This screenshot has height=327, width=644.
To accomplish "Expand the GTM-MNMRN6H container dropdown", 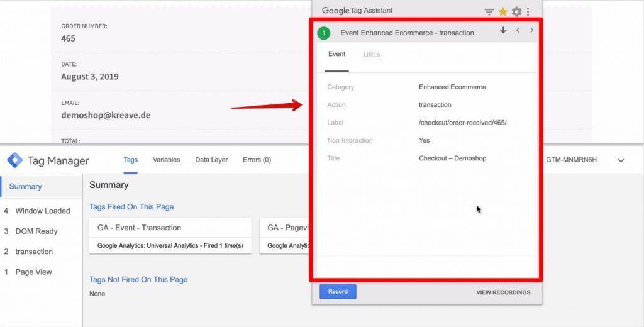I will 621,160.
